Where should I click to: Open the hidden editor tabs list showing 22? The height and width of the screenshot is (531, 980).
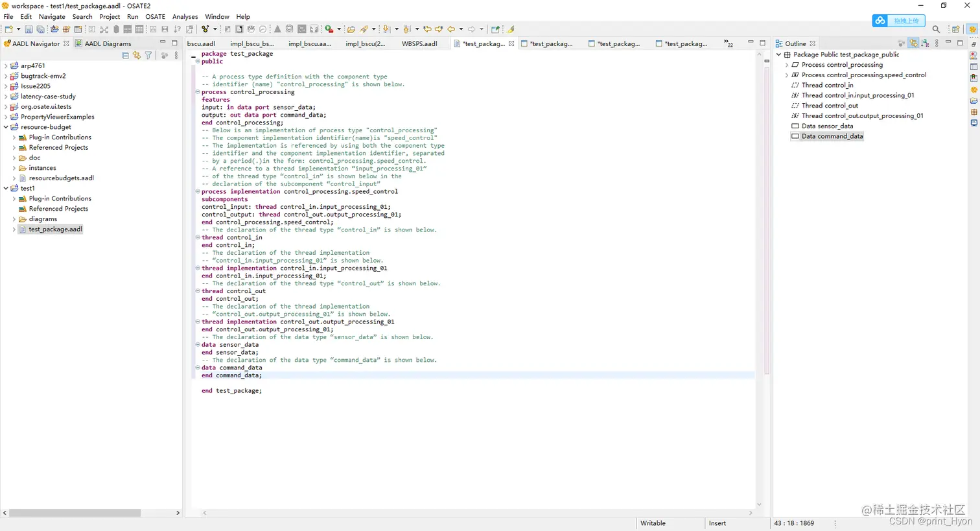[729, 43]
